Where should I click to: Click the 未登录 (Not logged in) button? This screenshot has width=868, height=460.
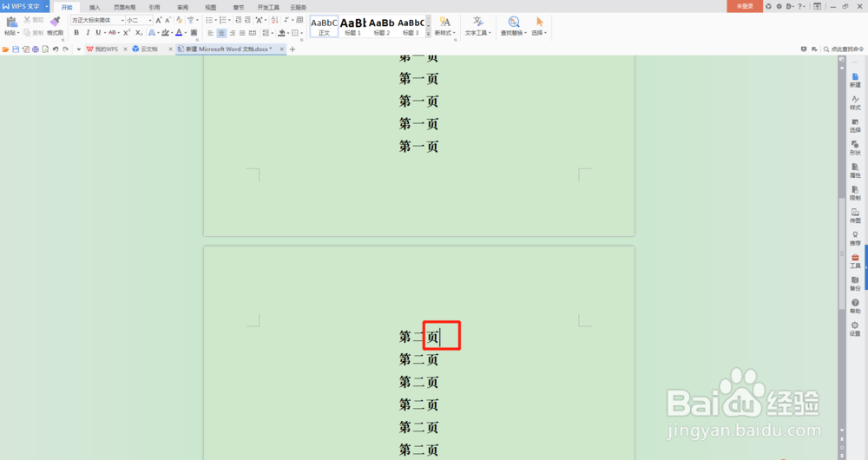(x=745, y=6)
